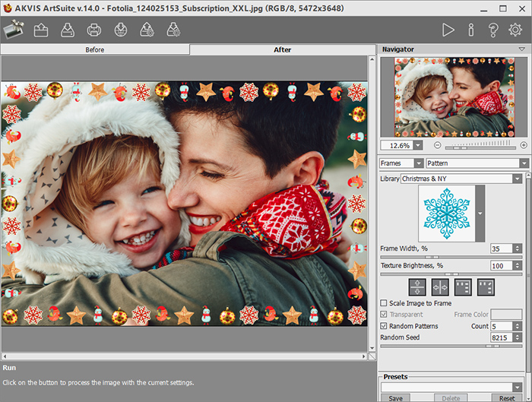Collapse the Navigator panel triangle
532x402 pixels.
(522, 49)
